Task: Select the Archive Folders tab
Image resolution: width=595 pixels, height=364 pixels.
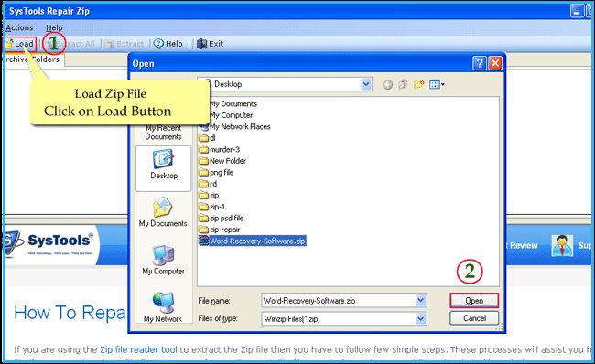Action: click(33, 59)
